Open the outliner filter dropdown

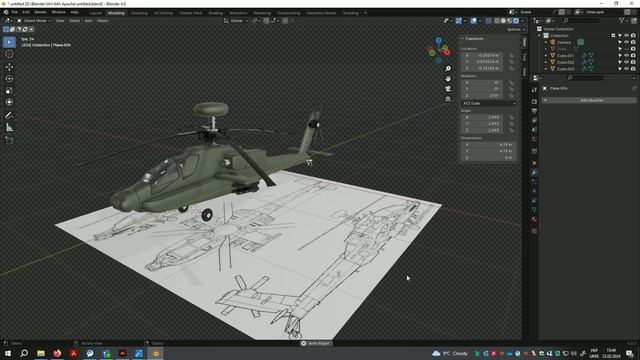click(623, 20)
